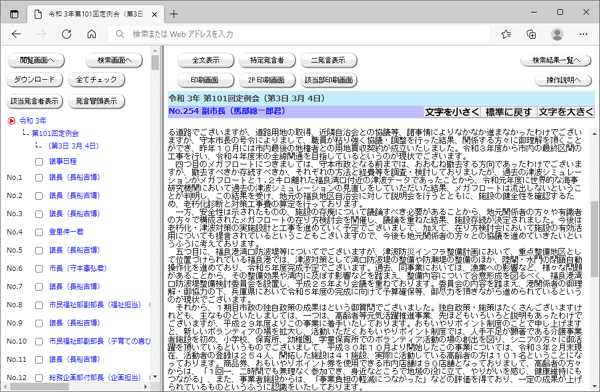Click the 二発言表示 button

click(328, 60)
